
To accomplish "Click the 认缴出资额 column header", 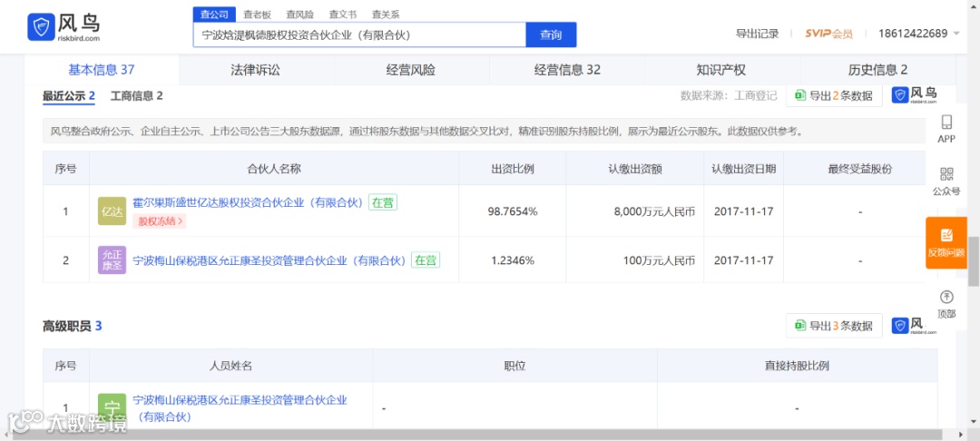I will coord(635,169).
